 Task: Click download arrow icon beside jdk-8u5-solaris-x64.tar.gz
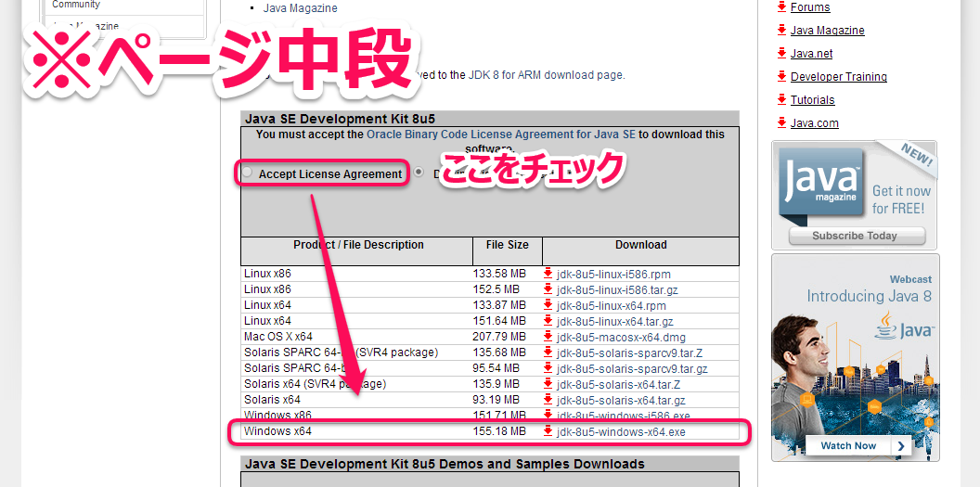548,400
